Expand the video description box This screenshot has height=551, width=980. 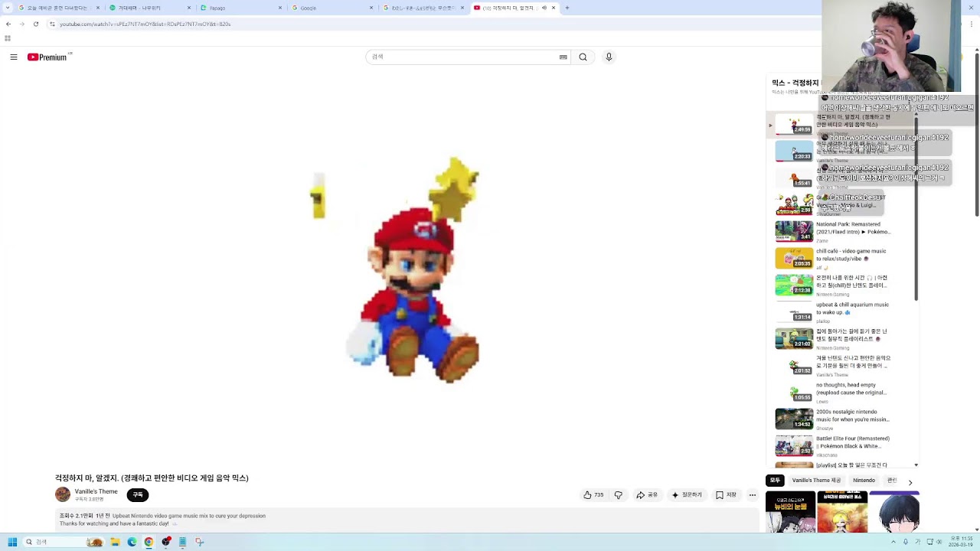[x=407, y=520]
